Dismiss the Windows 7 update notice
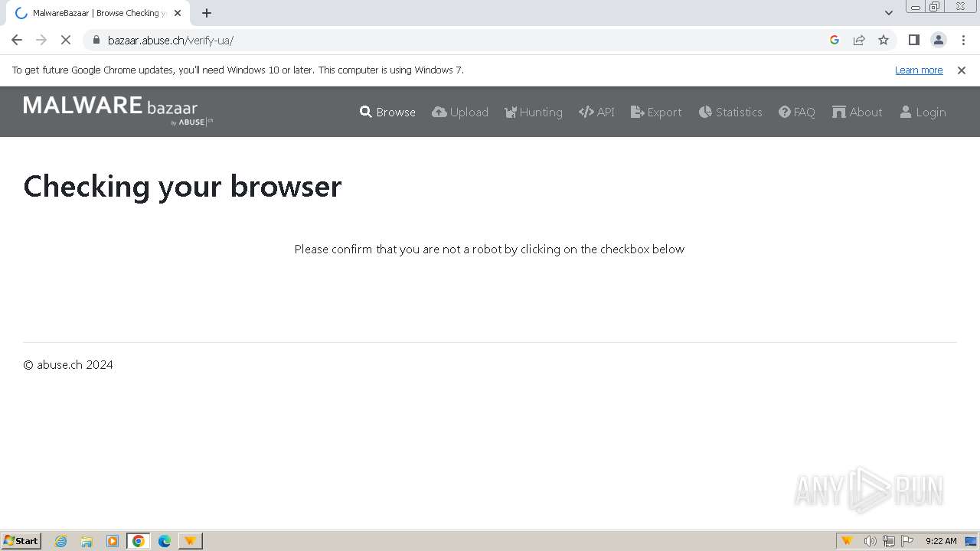 962,70
